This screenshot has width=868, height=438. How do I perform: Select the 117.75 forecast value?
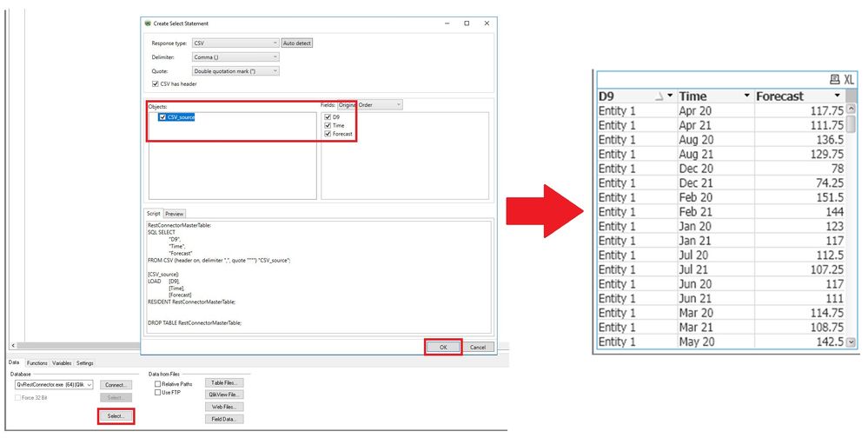[x=827, y=110]
